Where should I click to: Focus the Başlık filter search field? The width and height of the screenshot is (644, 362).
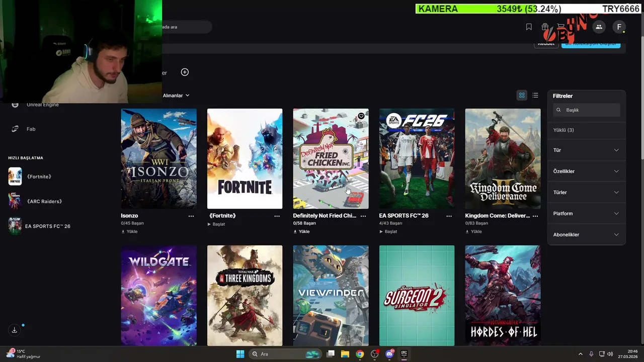[x=586, y=110]
